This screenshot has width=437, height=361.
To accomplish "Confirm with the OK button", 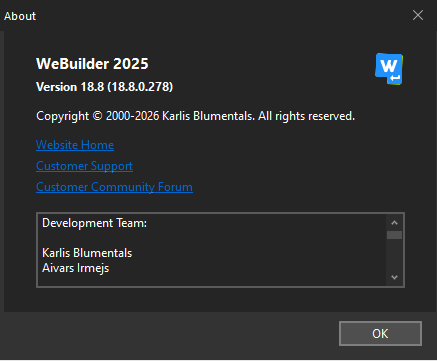I will pyautogui.click(x=380, y=333).
